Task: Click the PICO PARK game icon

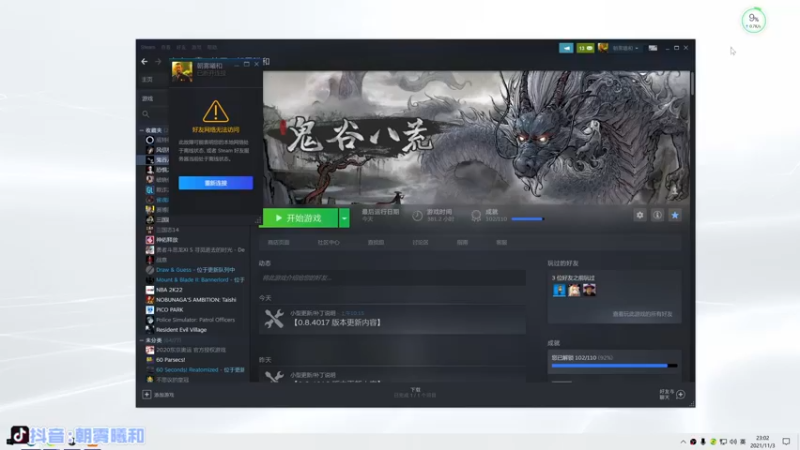Action: coord(149,310)
